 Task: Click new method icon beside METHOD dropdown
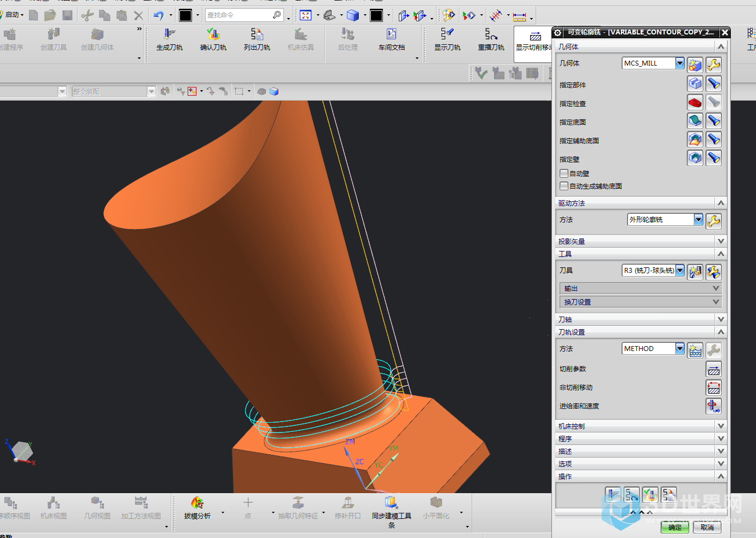pyautogui.click(x=695, y=350)
